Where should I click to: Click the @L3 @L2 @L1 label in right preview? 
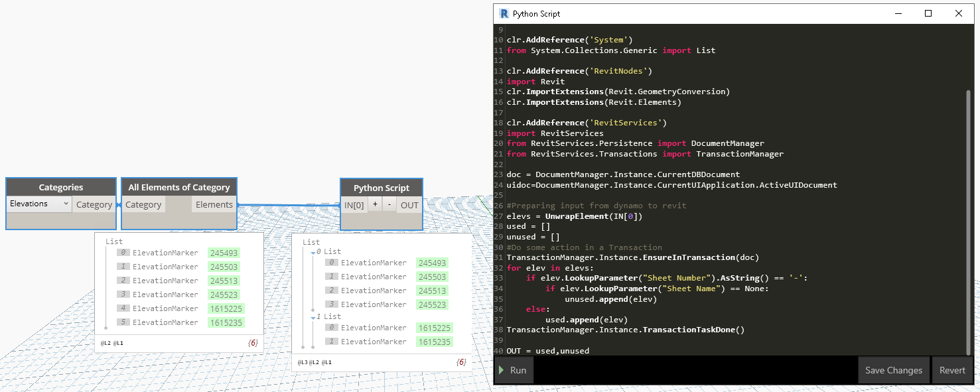point(315,362)
